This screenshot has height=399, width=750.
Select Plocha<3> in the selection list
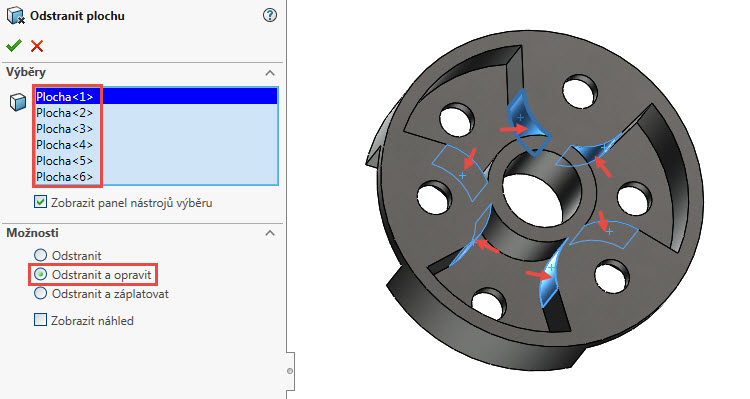[x=156, y=129]
